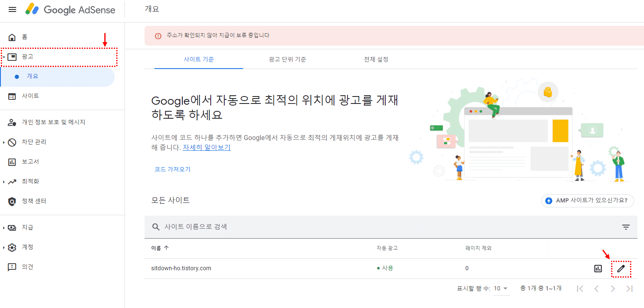This screenshot has width=644, height=308.
Task: Click the 최적화 trending-up icon
Action: [x=12, y=182]
